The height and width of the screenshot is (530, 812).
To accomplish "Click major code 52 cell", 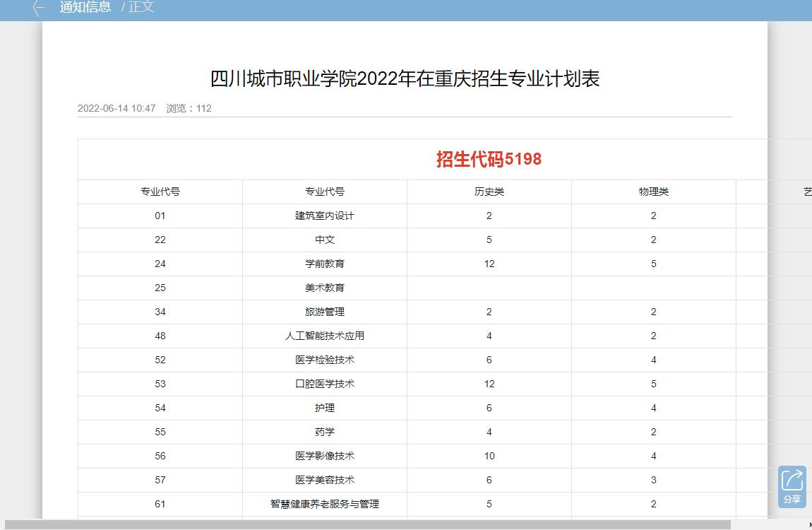I will [160, 360].
